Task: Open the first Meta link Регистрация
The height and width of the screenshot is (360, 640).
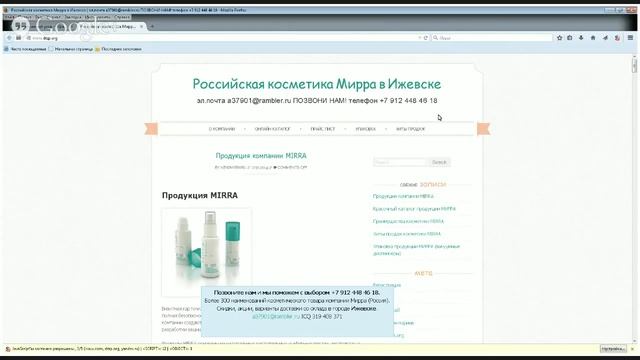Action: click(387, 285)
